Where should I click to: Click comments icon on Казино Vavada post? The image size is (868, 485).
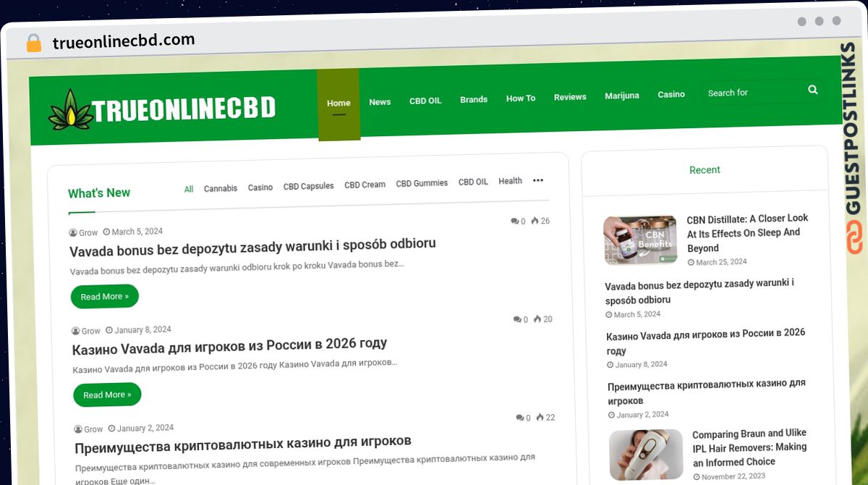click(517, 319)
